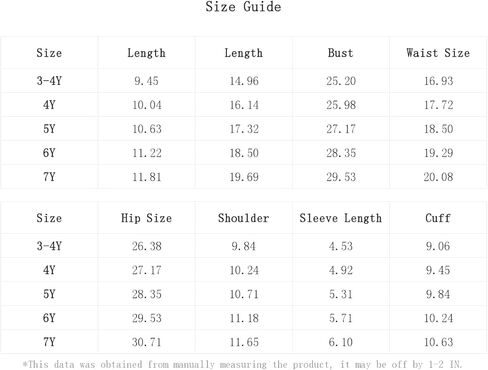Select the 6Y row in bottom table

click(244, 318)
